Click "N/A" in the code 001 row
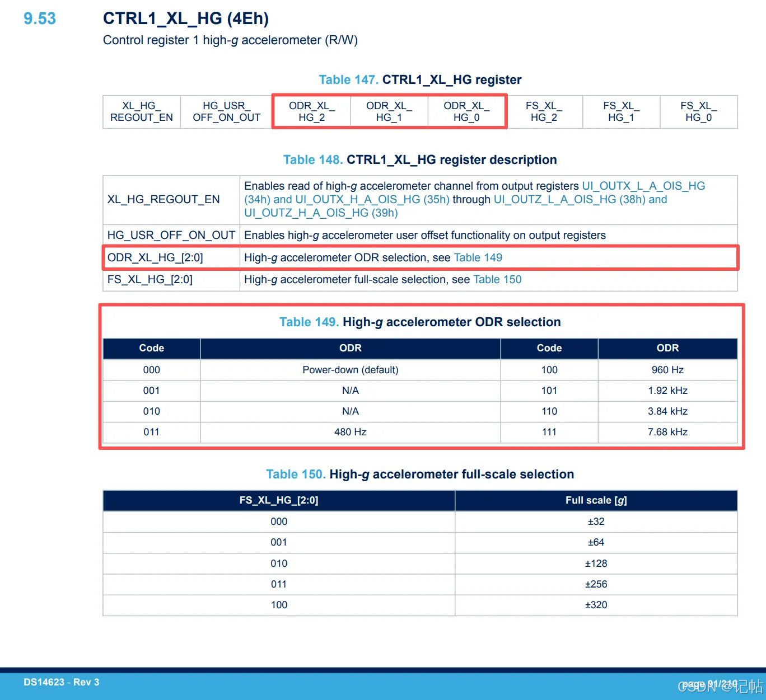Image resolution: width=766 pixels, height=700 pixels. click(x=351, y=391)
